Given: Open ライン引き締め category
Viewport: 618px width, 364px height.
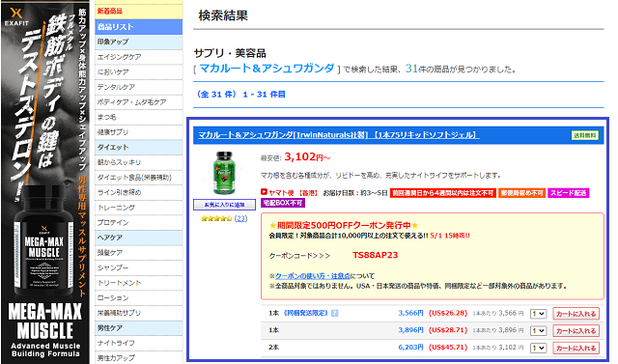Looking at the screenshot, I should click(x=138, y=192).
